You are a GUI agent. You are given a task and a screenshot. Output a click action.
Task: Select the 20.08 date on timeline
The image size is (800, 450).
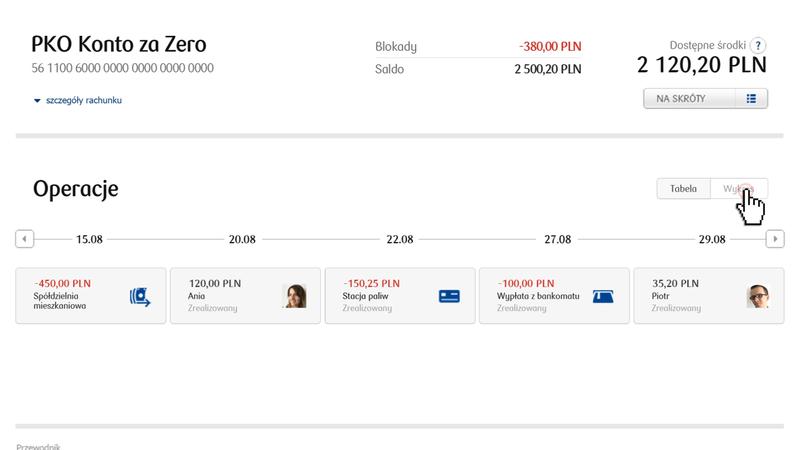(243, 240)
